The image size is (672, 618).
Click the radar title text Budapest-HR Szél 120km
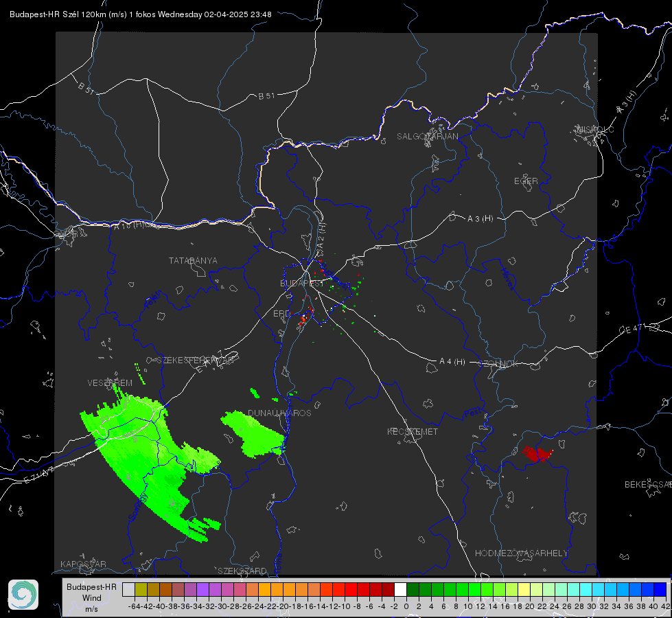(x=58, y=14)
